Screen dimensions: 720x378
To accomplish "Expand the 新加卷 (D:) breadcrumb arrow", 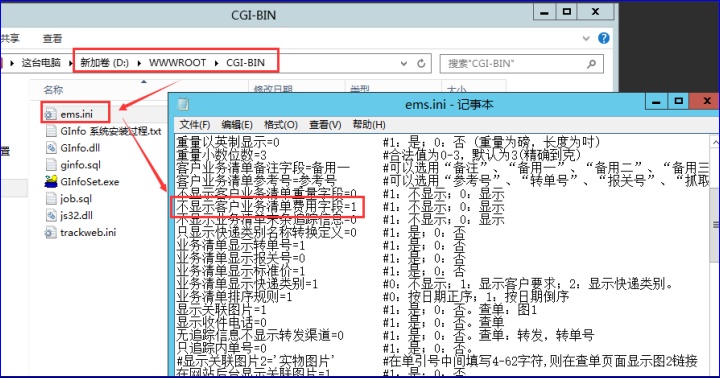I will pos(139,63).
